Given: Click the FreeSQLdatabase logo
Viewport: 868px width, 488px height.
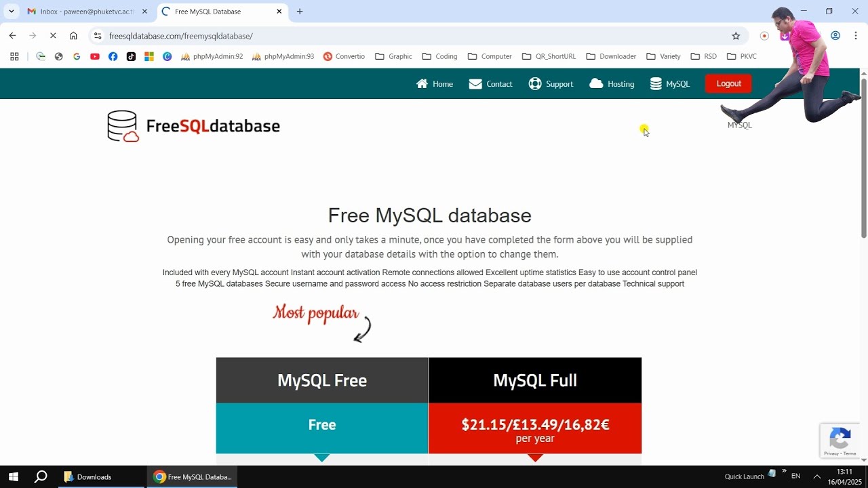Looking at the screenshot, I should click(194, 126).
